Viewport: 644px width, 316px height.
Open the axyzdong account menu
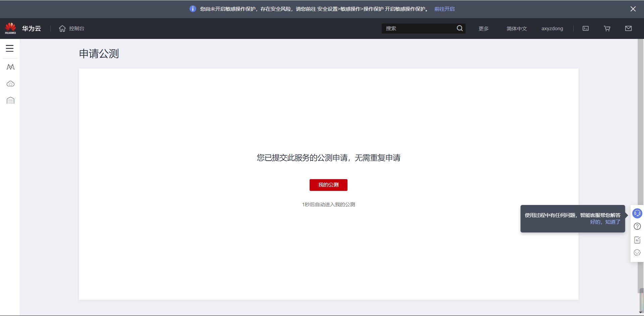coord(552,29)
